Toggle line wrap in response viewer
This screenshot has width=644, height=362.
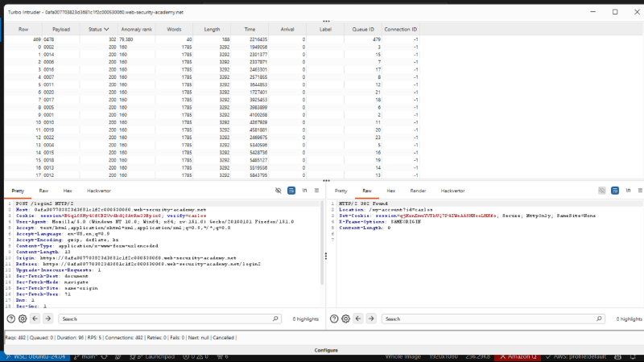615,191
